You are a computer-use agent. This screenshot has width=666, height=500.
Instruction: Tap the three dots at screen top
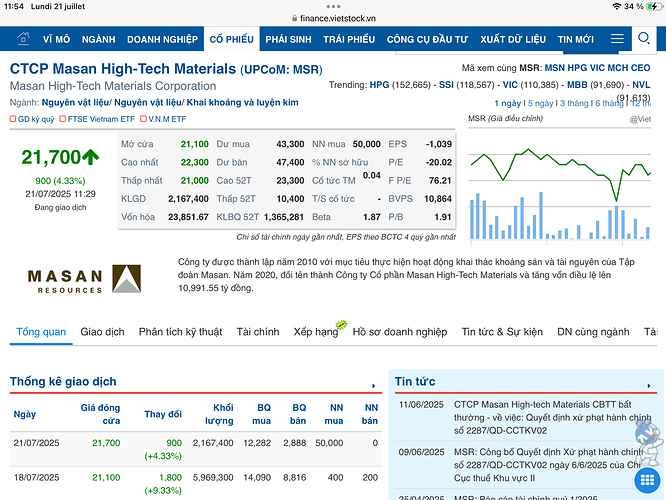click(x=333, y=6)
